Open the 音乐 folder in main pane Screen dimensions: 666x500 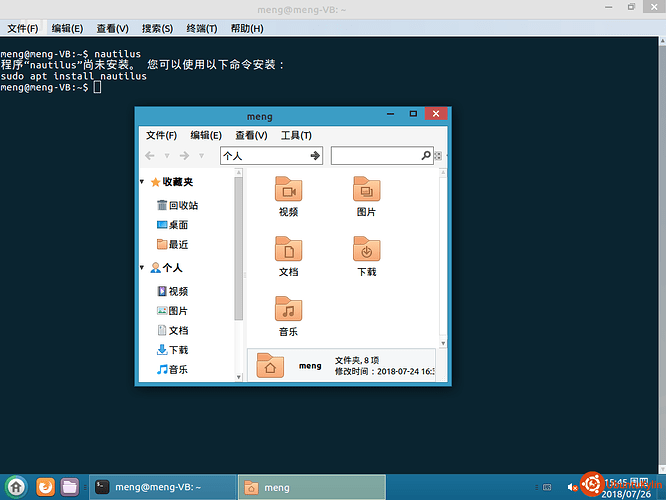pyautogui.click(x=288, y=316)
